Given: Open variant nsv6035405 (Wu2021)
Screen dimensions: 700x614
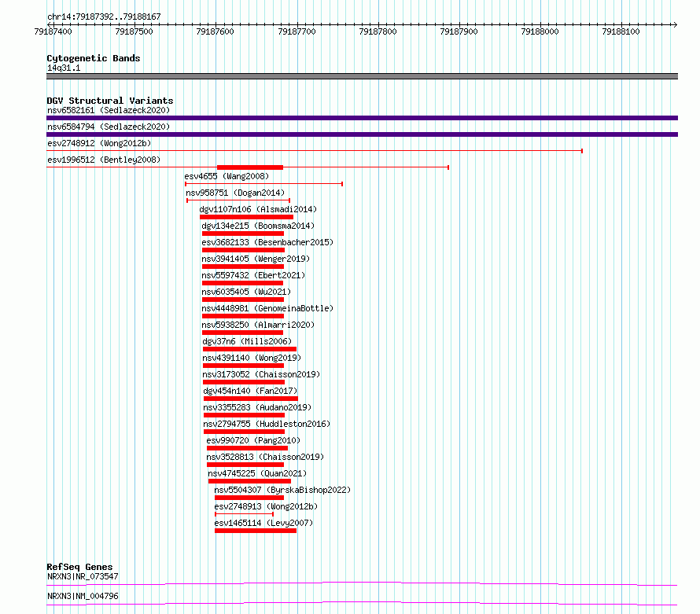Looking at the screenshot, I should coord(246,292).
